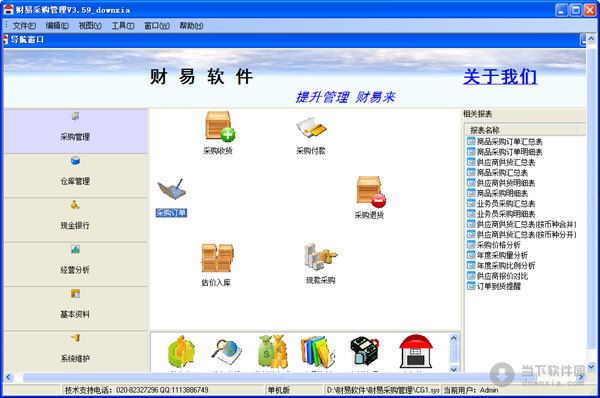
Task: Open 商品采购订单明细表 report
Action: point(510,152)
